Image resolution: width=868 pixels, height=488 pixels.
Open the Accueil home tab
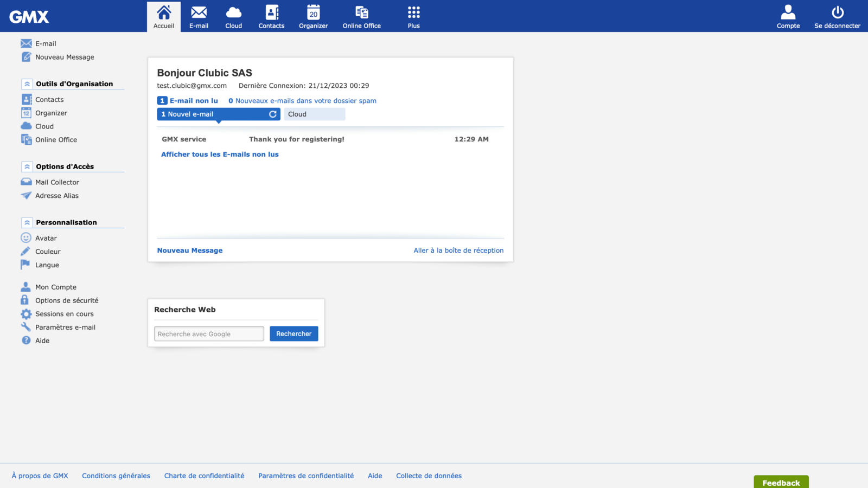164,17
